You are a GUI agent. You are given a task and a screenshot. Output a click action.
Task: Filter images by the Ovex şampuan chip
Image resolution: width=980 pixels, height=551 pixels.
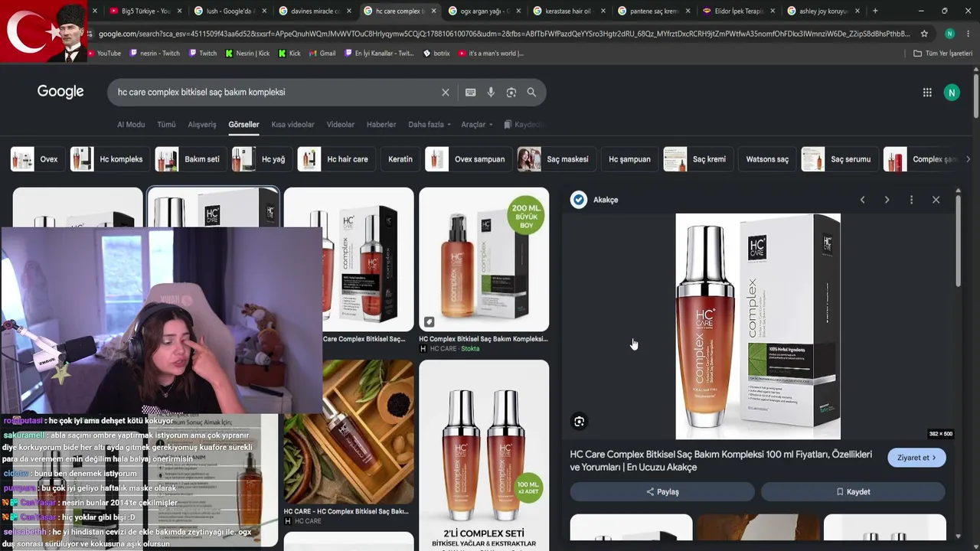click(x=468, y=159)
